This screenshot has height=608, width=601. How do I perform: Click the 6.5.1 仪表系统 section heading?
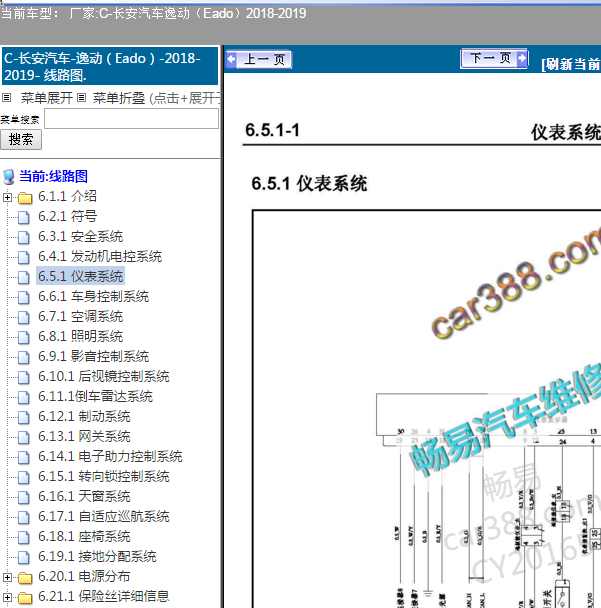point(309,183)
